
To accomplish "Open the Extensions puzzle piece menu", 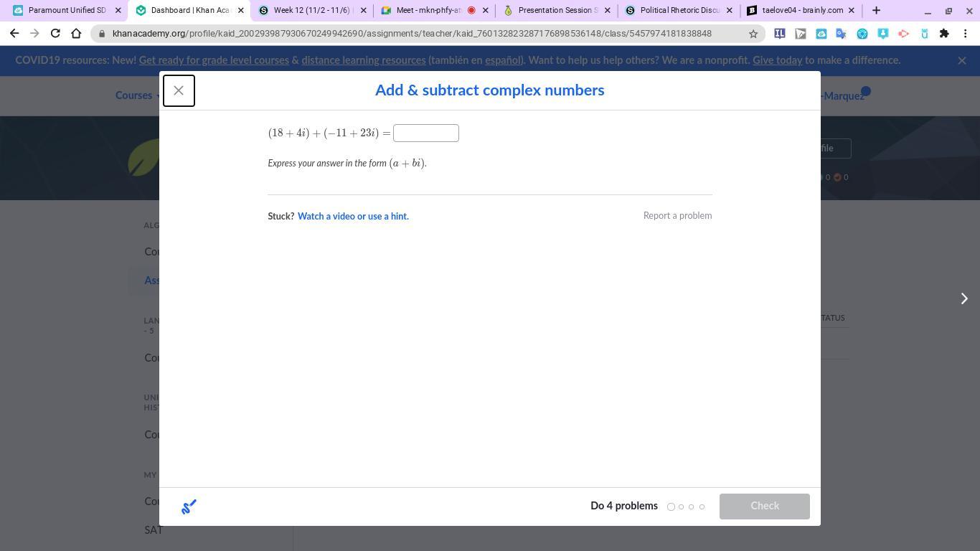I will click(944, 34).
